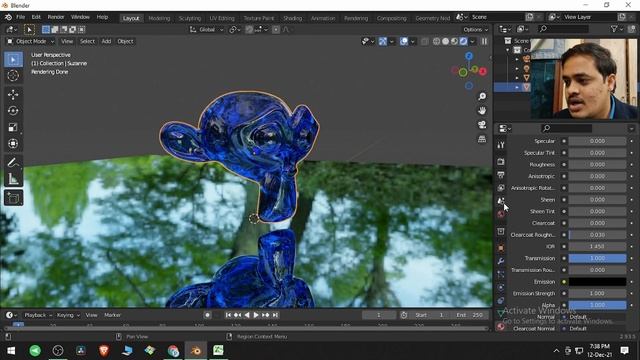Open the File menu
The width and height of the screenshot is (640, 360).
(x=20, y=17)
